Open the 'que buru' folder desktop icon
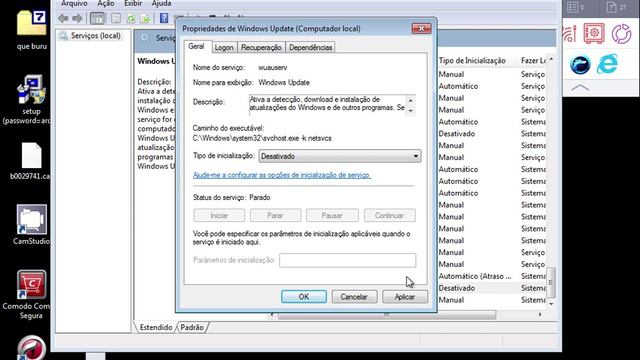Screen dimensions: 640x360 [31, 30]
